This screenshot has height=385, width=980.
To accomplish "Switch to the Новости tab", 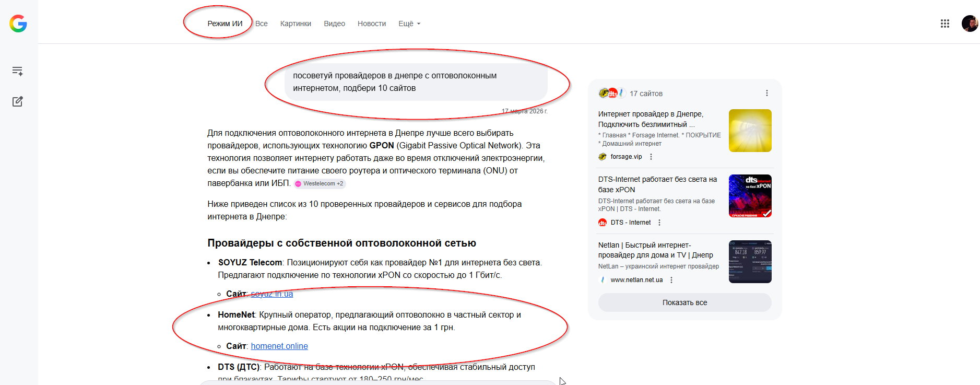I will pyautogui.click(x=372, y=24).
